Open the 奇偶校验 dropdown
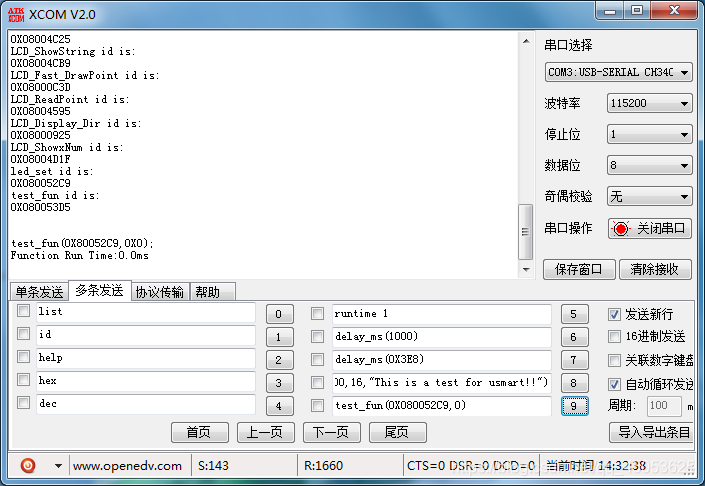This screenshot has width=705, height=486. click(649, 196)
